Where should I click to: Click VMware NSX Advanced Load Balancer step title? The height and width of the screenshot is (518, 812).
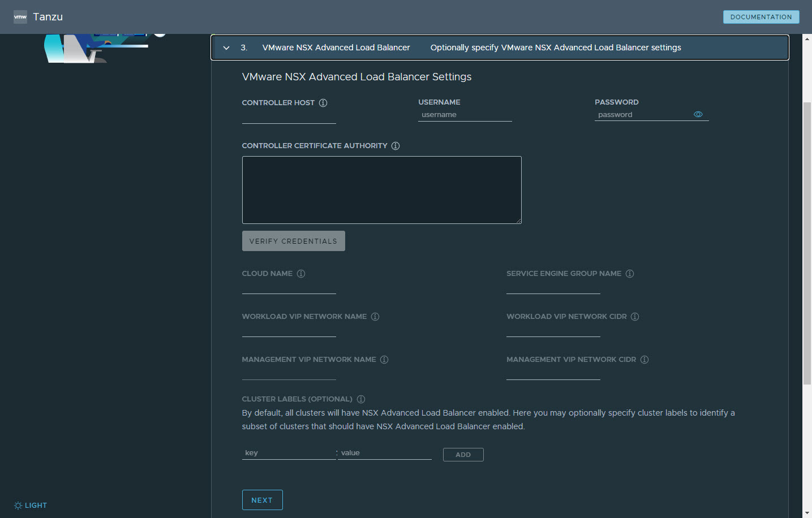(x=336, y=48)
